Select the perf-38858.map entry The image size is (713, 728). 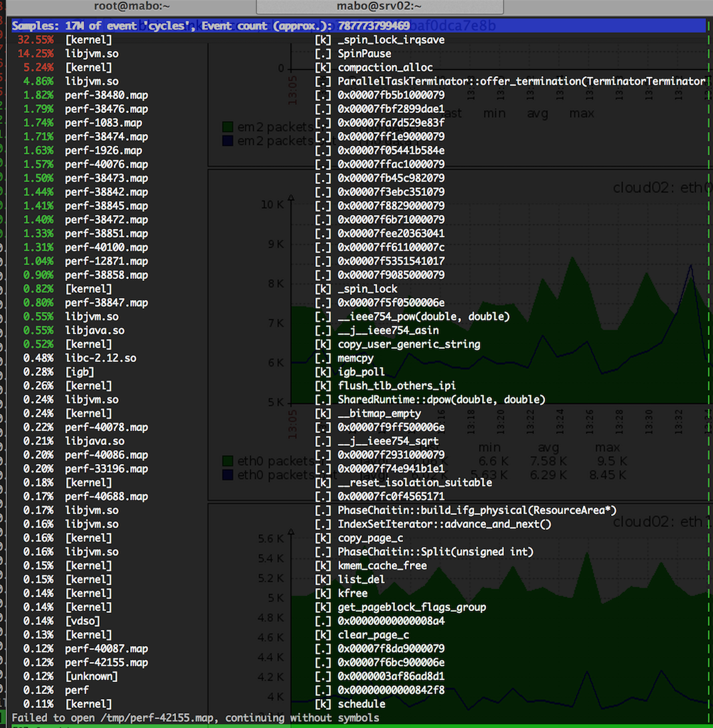coord(106,275)
